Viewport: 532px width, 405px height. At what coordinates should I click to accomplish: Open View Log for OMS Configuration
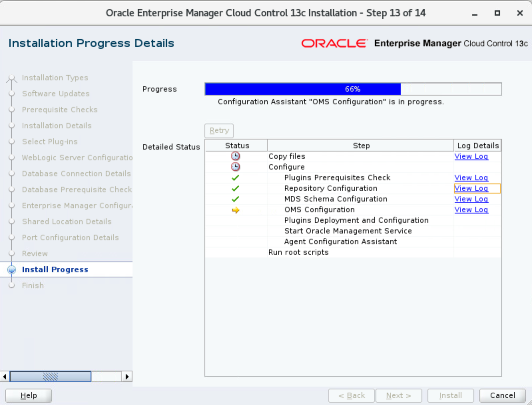tap(471, 209)
